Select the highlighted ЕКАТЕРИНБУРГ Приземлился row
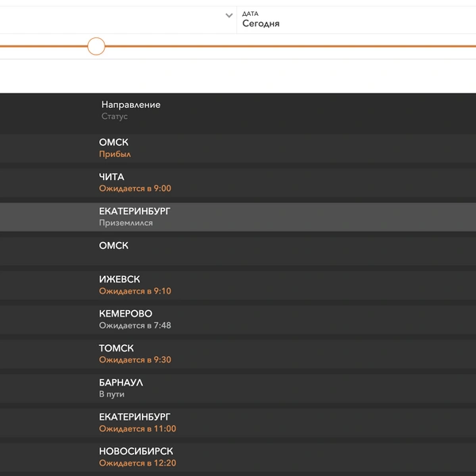The height and width of the screenshot is (476, 476). pyautogui.click(x=238, y=217)
